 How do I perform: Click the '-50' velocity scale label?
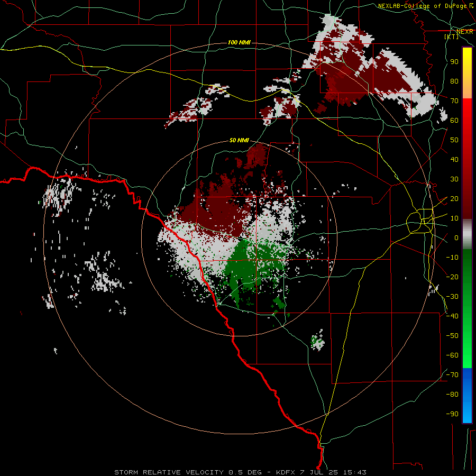tap(452, 336)
